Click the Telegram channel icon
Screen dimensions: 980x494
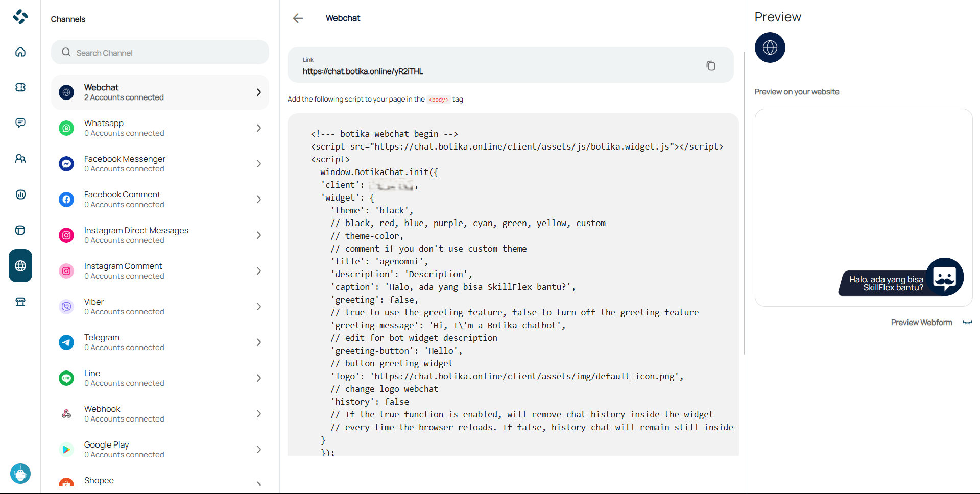[66, 342]
